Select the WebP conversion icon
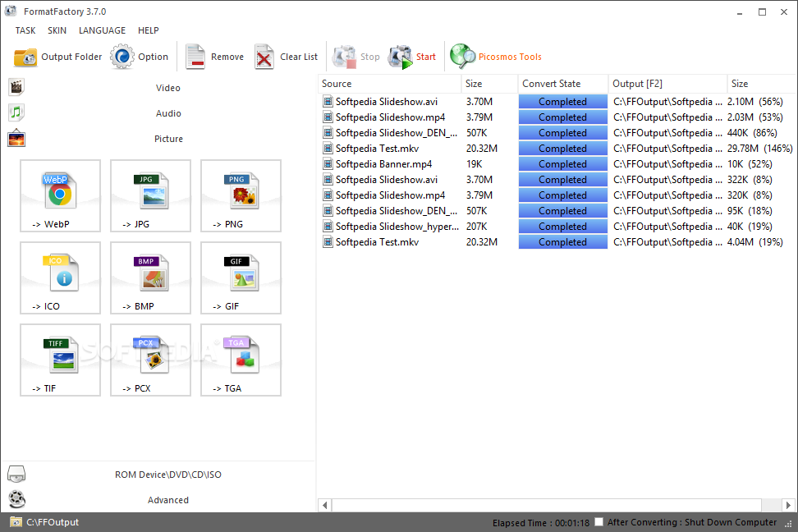The image size is (798, 532). point(60,190)
